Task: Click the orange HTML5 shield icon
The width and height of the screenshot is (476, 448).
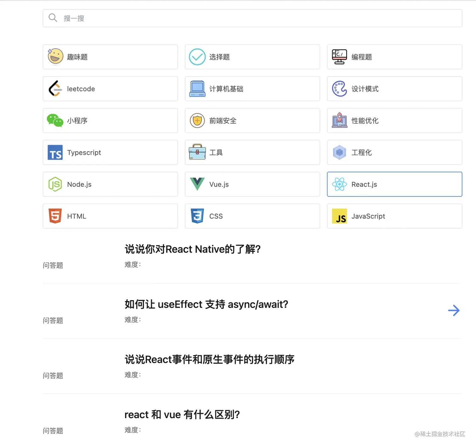Action: [55, 216]
